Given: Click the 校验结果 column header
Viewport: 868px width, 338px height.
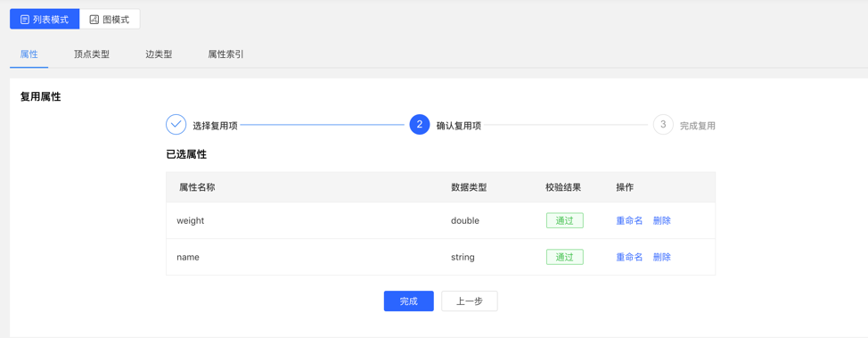Looking at the screenshot, I should (x=563, y=187).
